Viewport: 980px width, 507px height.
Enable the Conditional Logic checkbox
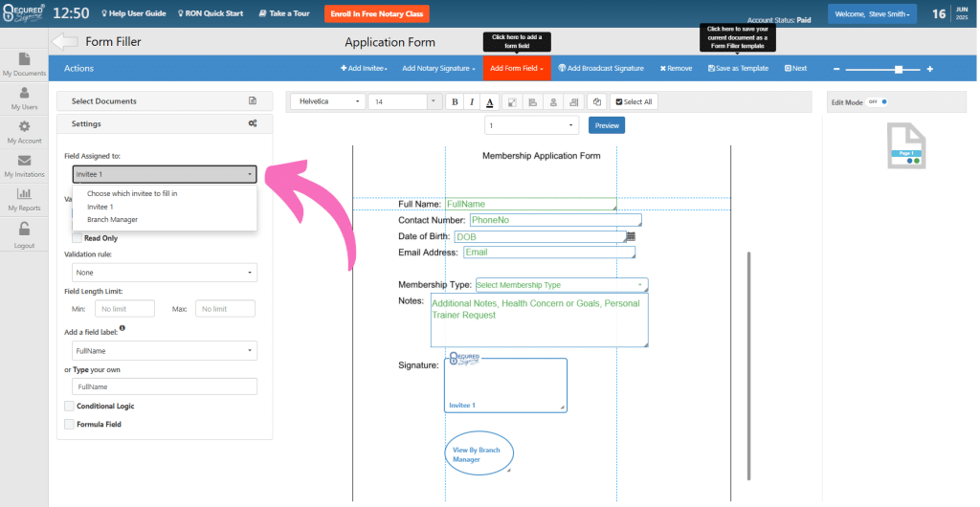pyautogui.click(x=69, y=407)
